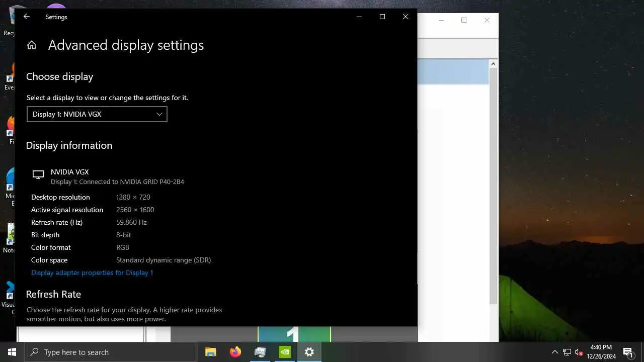Open the Display 1: NVIDIA VGX dropdown
644x362 pixels.
point(97,114)
